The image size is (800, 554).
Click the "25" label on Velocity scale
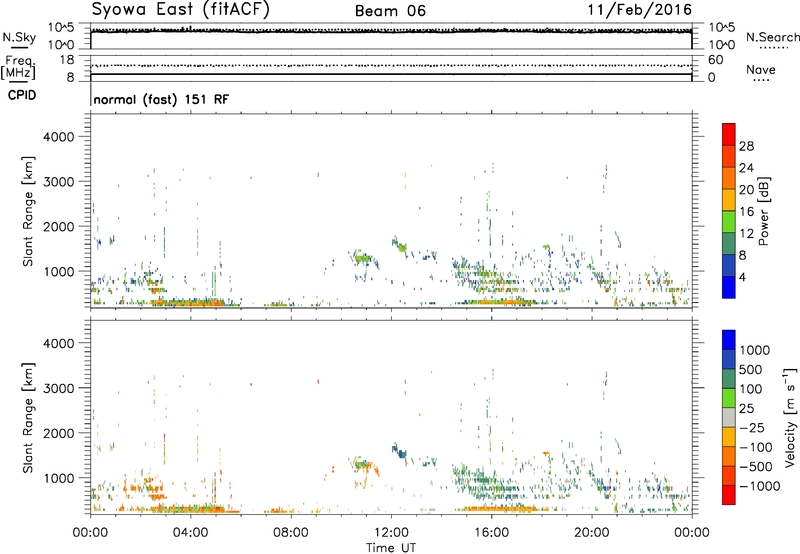coord(746,408)
